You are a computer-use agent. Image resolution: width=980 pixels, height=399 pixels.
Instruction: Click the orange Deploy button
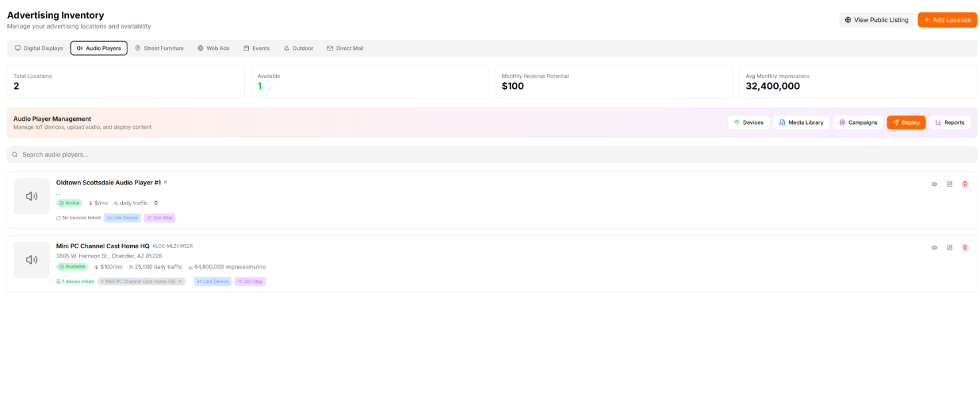click(x=906, y=123)
